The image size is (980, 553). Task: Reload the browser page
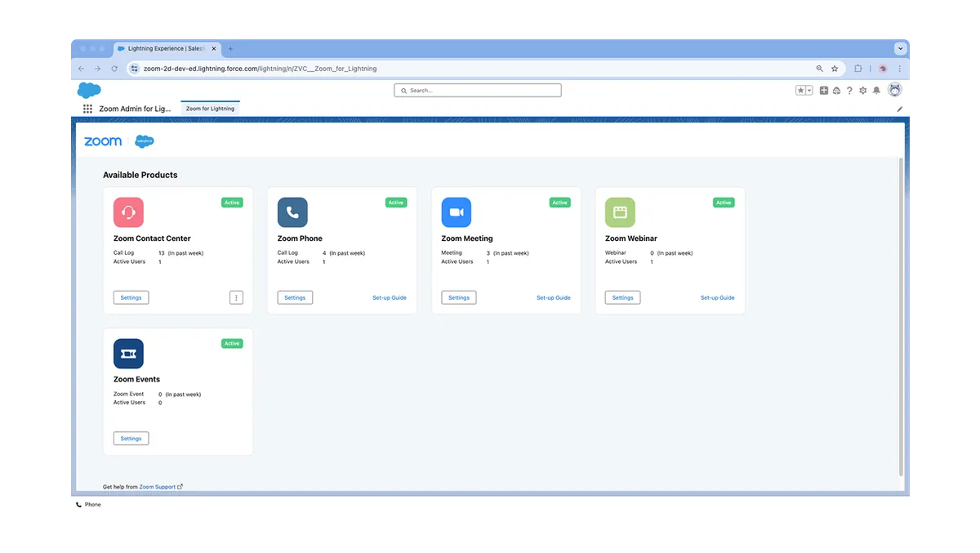coord(114,69)
